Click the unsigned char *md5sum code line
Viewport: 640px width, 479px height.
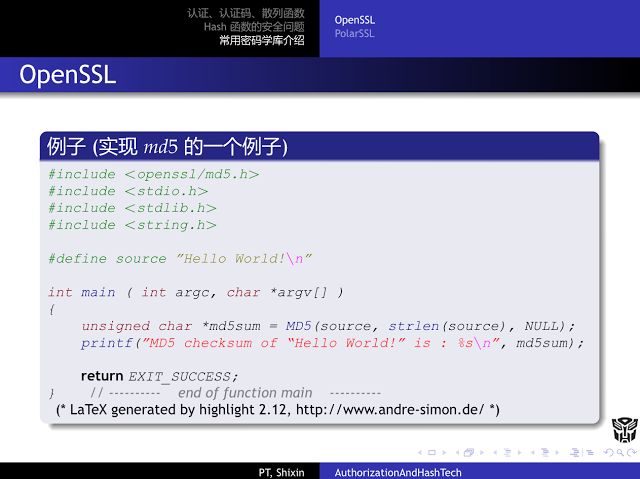[328, 326]
